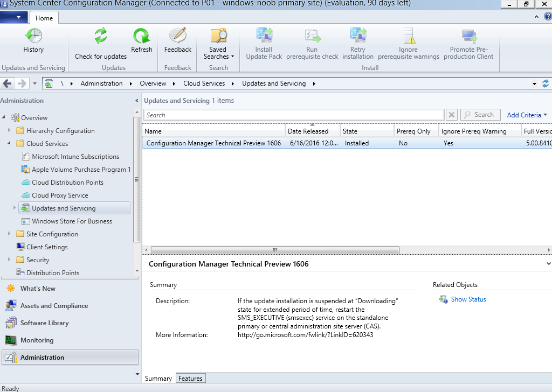552x392 pixels.
Task: Expand the Site Configuration node
Action: (x=9, y=234)
